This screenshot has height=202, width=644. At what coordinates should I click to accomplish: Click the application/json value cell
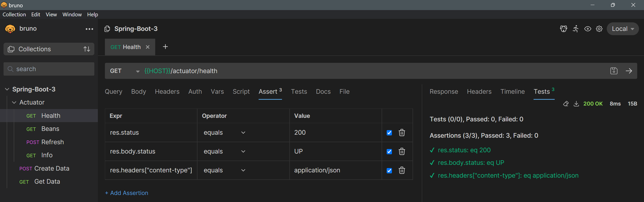click(336, 170)
